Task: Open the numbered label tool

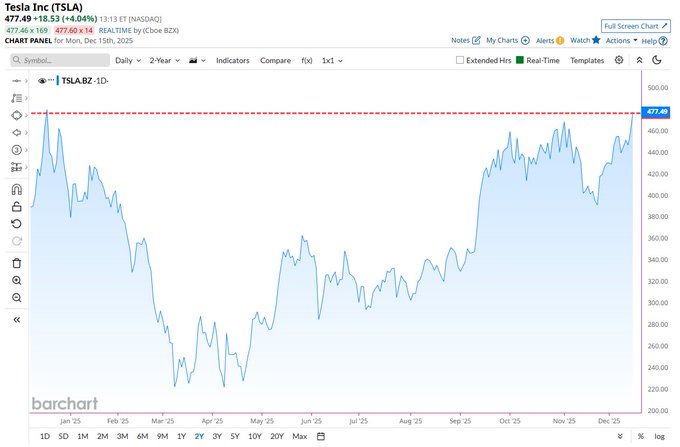Action: [16, 150]
